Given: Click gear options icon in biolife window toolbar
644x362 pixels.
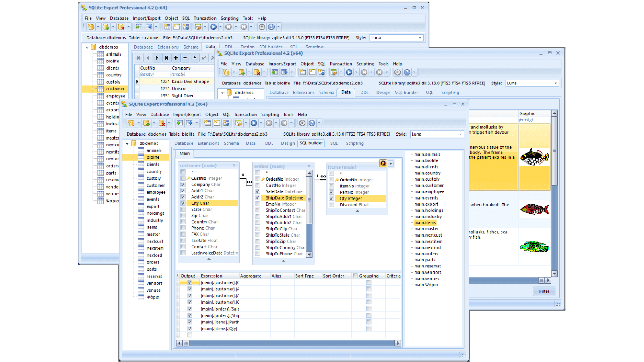Looking at the screenshot, I should pos(398,72).
